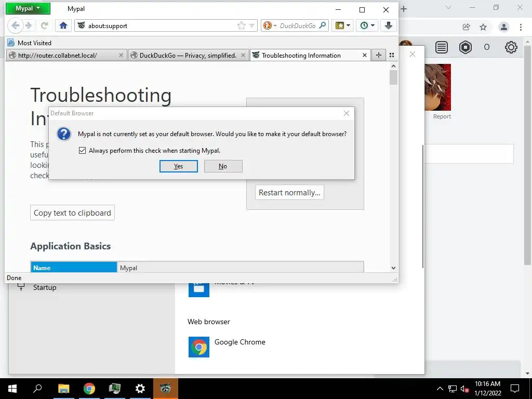Confirm Yes in Default Browser dialog
Image resolution: width=532 pixels, height=399 pixels.
click(179, 166)
